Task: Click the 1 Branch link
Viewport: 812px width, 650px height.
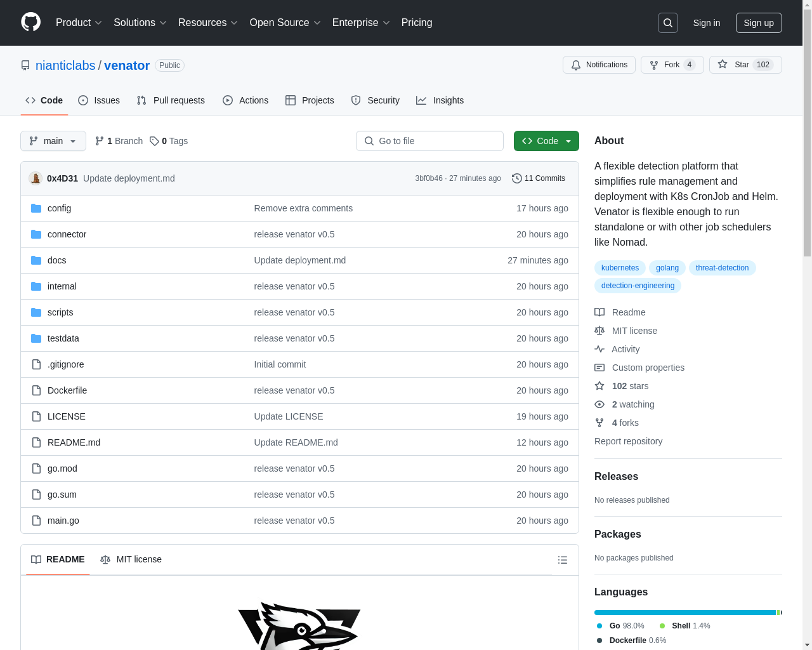Action: [x=119, y=141]
